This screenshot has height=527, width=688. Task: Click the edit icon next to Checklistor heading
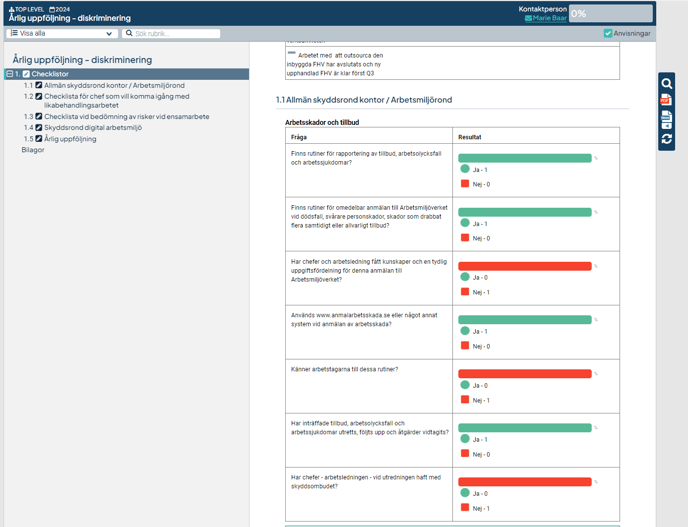(x=26, y=74)
